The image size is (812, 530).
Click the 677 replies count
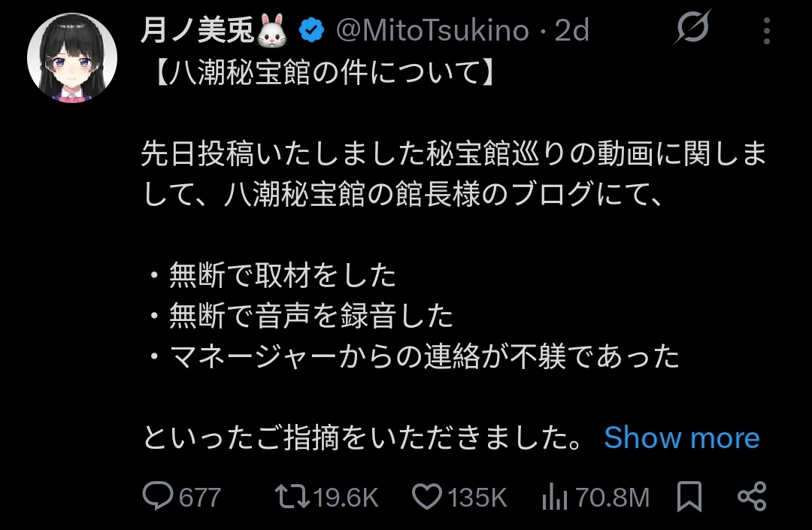[199, 498]
